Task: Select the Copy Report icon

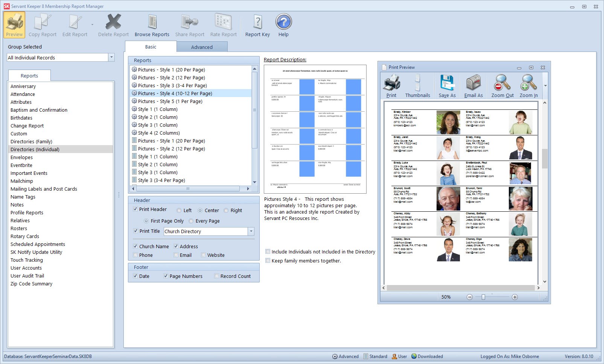Action: 42,24
